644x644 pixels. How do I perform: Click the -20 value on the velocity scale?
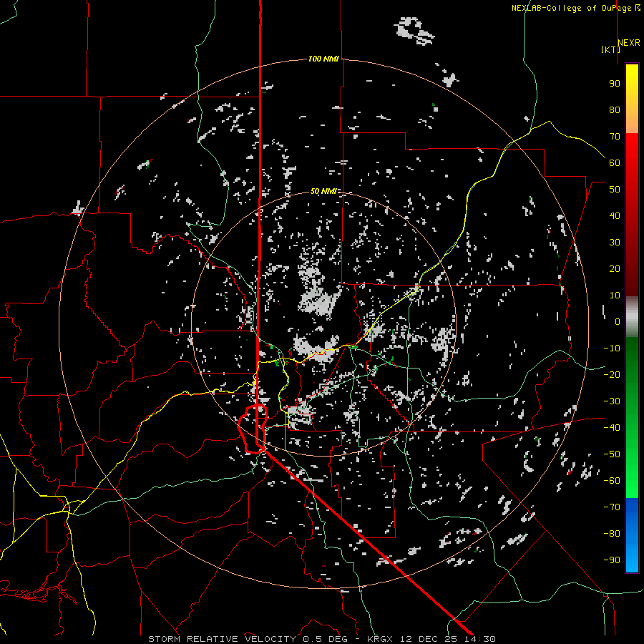point(612,374)
